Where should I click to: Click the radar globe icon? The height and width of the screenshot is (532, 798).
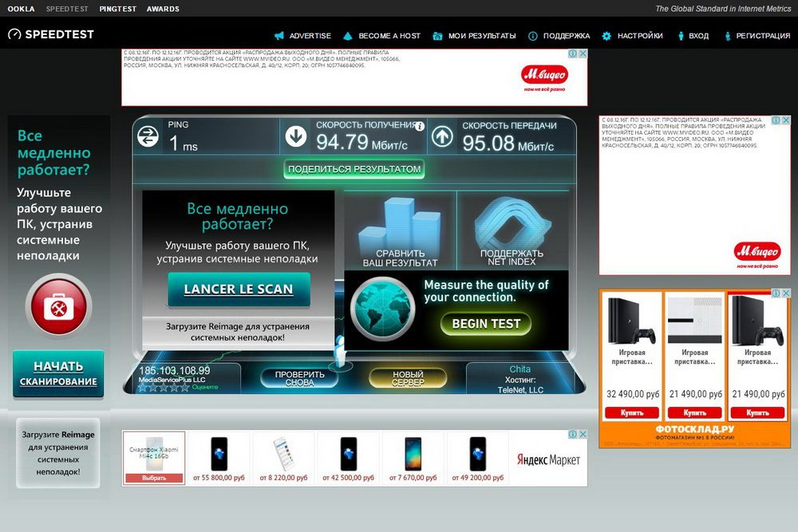[382, 307]
